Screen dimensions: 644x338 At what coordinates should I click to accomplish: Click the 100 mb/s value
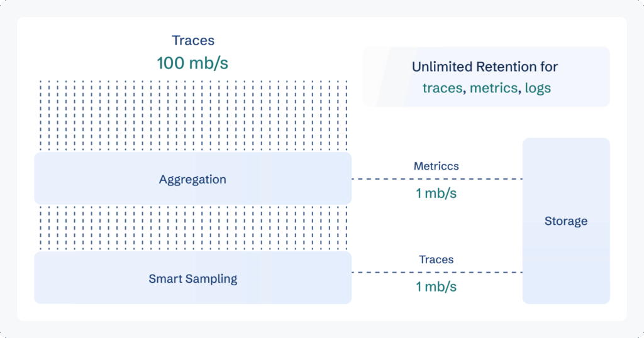click(192, 63)
